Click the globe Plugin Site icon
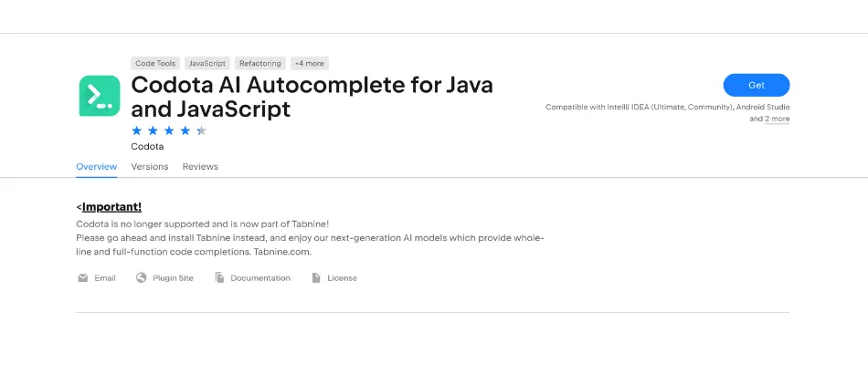The image size is (868, 365). [142, 278]
